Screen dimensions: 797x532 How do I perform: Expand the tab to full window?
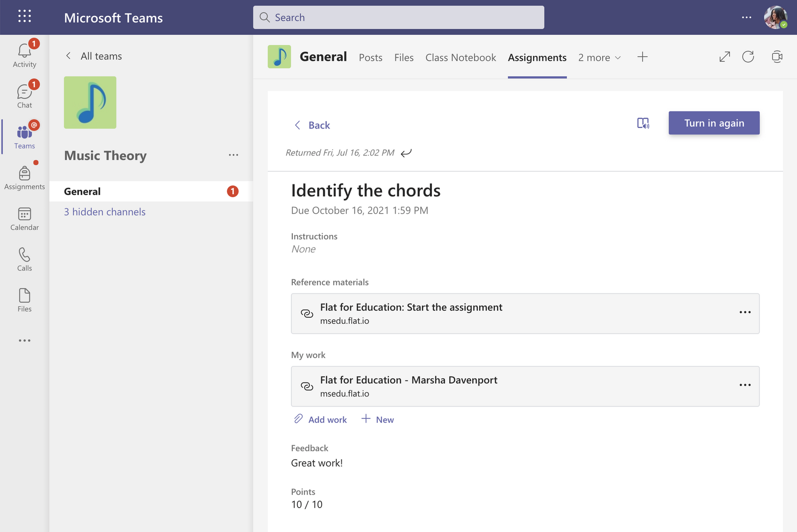point(724,57)
